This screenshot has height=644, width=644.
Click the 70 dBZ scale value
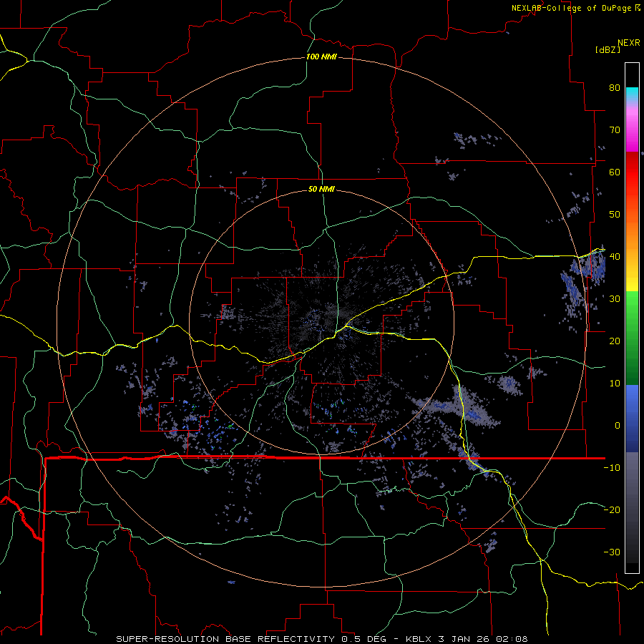[x=615, y=130]
